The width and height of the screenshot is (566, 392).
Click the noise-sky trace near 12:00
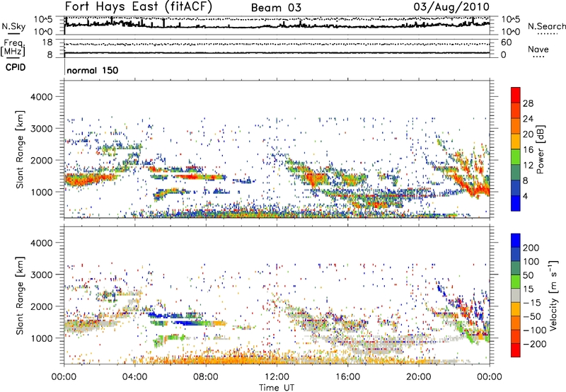coord(277,26)
